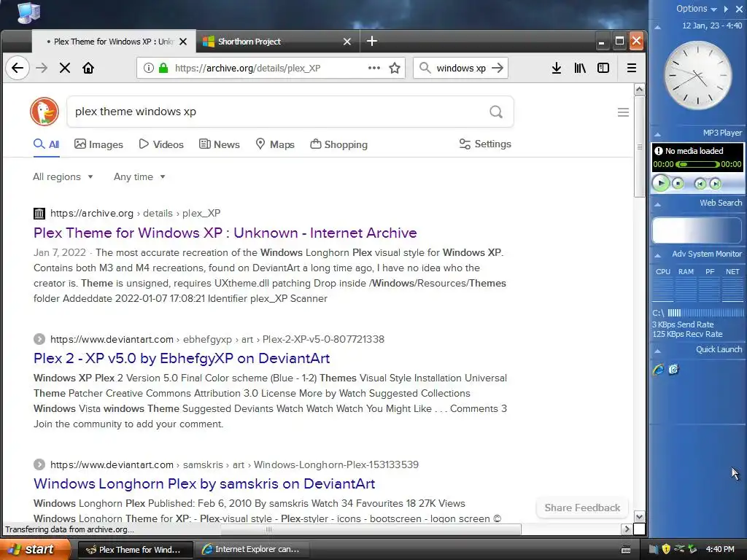Open DuckDuckGo side menu icon

(x=623, y=112)
